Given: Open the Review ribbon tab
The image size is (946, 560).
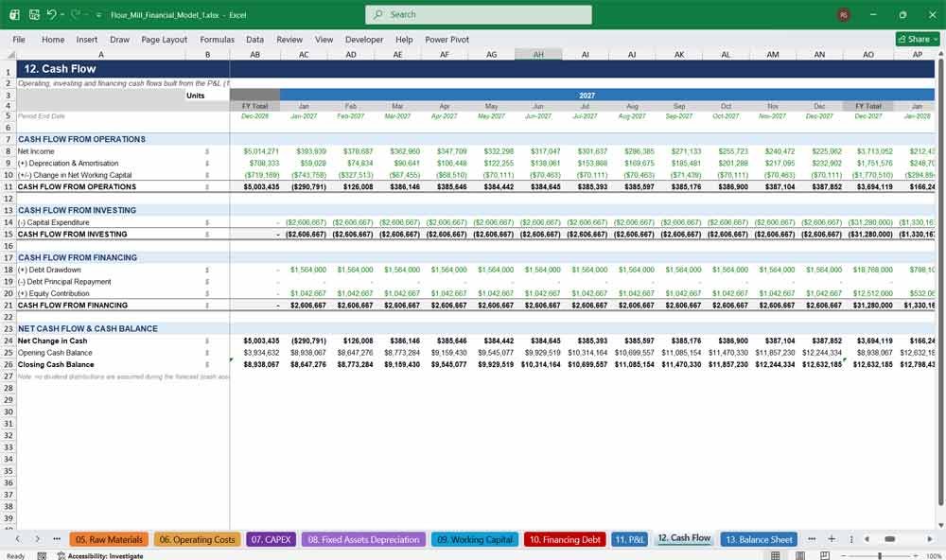Looking at the screenshot, I should 289,39.
